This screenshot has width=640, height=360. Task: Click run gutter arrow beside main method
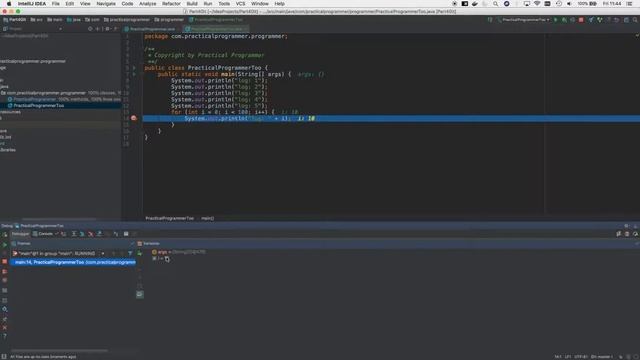coord(134,74)
